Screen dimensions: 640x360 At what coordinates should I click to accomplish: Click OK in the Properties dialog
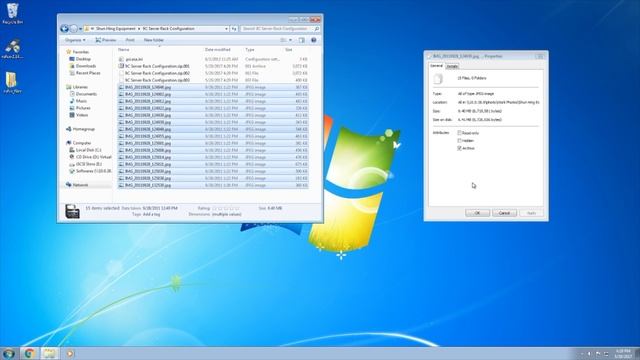[x=477, y=213]
